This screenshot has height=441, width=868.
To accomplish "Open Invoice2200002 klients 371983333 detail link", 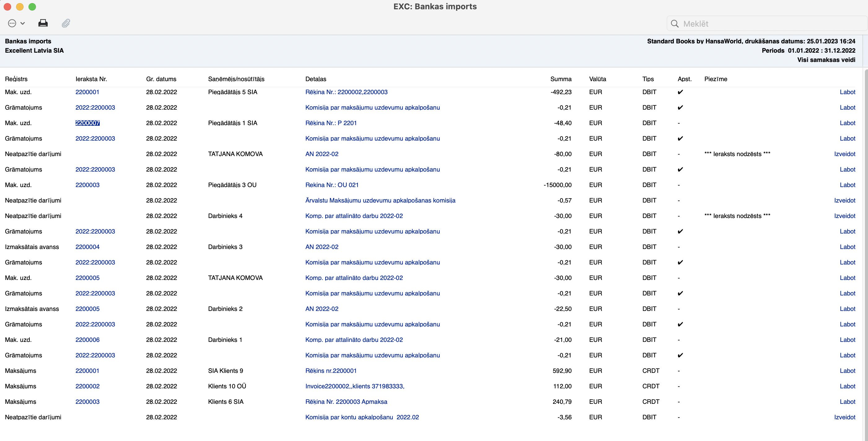I will pyautogui.click(x=354, y=386).
